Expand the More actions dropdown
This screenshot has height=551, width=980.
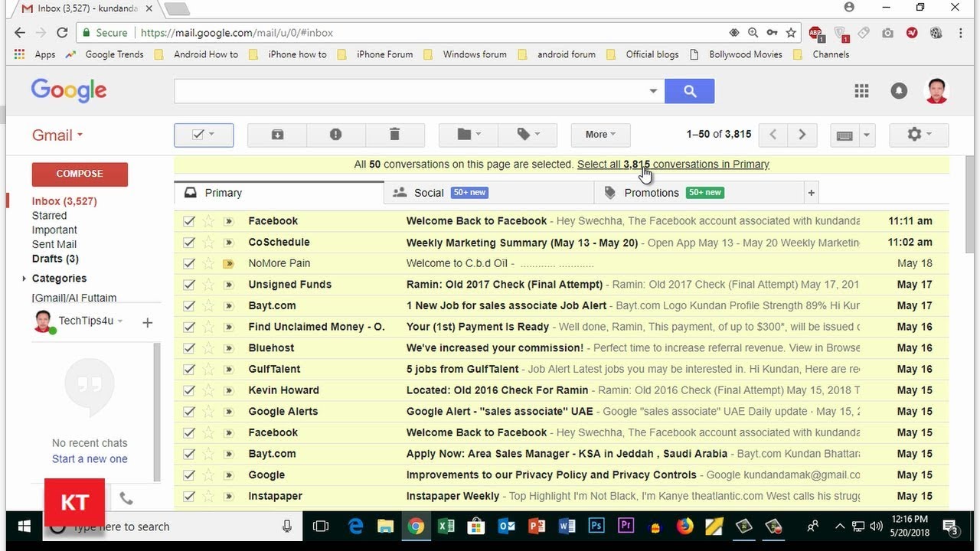(x=600, y=135)
